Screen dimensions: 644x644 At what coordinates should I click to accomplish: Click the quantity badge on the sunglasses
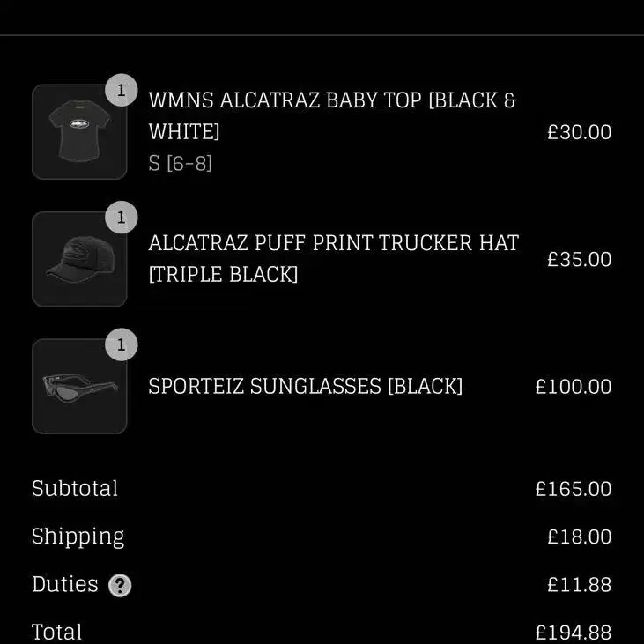122,344
